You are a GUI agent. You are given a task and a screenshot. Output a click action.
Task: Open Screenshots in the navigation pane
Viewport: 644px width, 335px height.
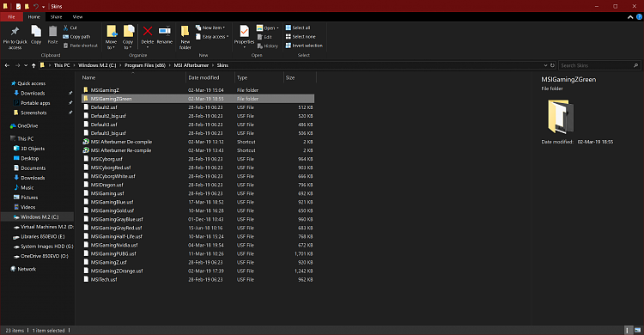pyautogui.click(x=33, y=113)
